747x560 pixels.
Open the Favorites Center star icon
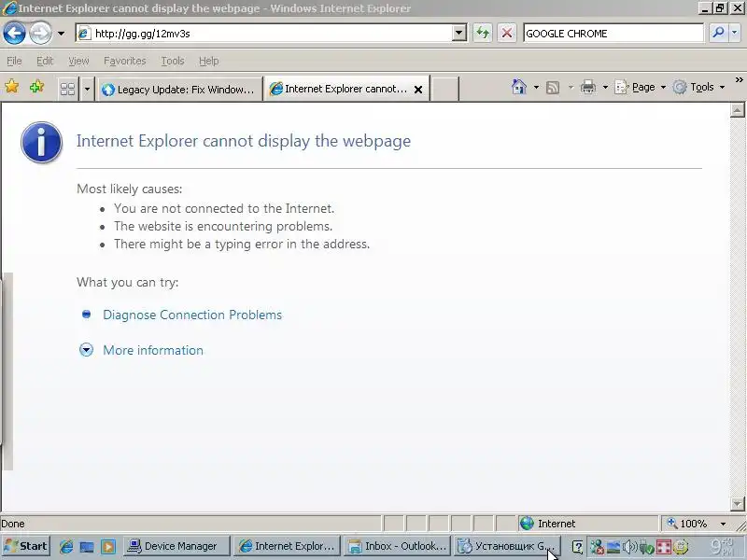pyautogui.click(x=12, y=87)
